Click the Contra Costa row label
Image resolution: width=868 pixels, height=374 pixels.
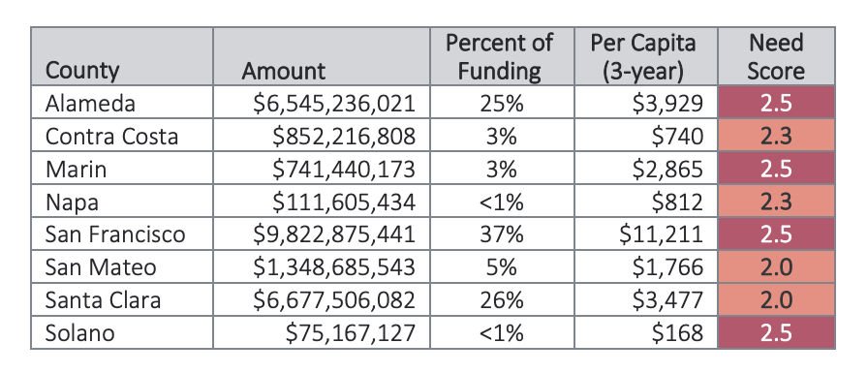[x=122, y=135]
